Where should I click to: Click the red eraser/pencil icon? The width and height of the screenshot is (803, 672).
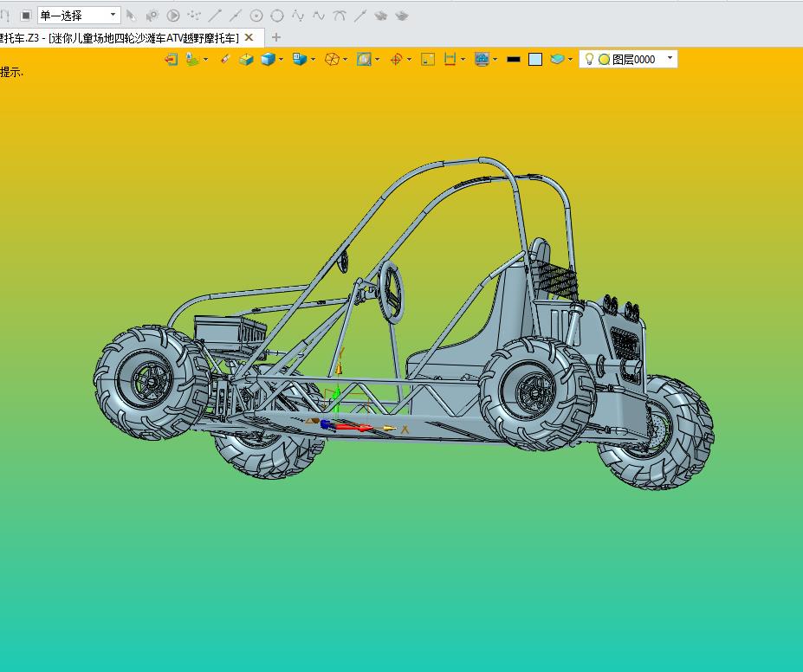(225, 60)
